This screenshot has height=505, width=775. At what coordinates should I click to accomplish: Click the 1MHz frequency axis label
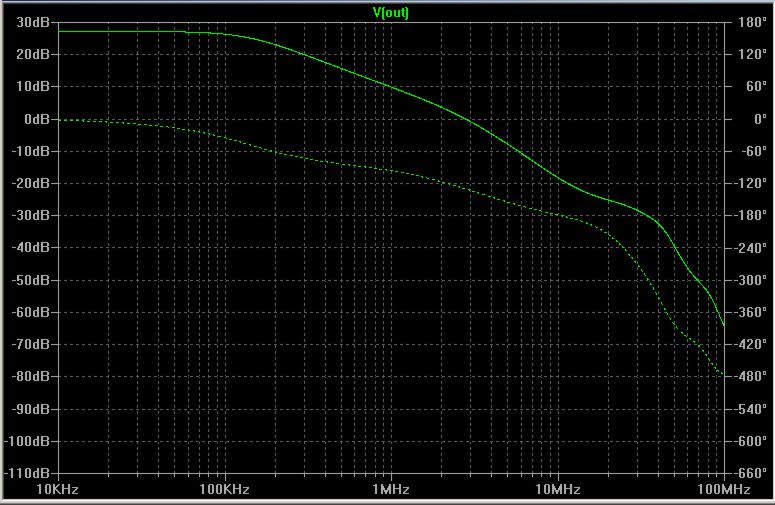pyautogui.click(x=391, y=490)
